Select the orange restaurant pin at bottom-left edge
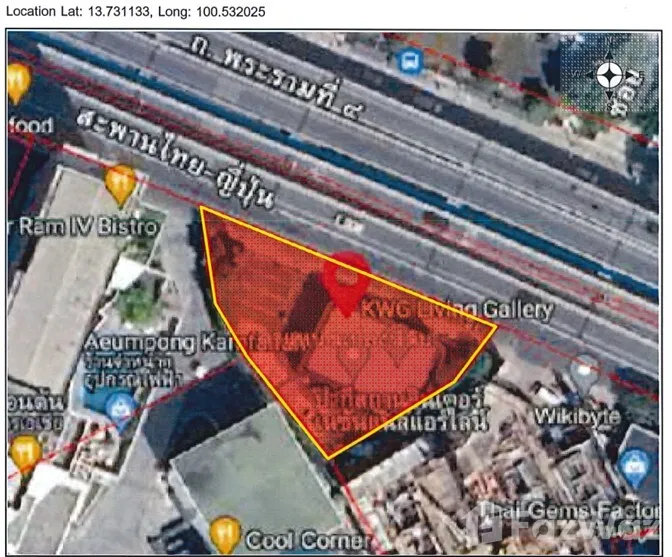The height and width of the screenshot is (557, 672). pyautogui.click(x=25, y=453)
